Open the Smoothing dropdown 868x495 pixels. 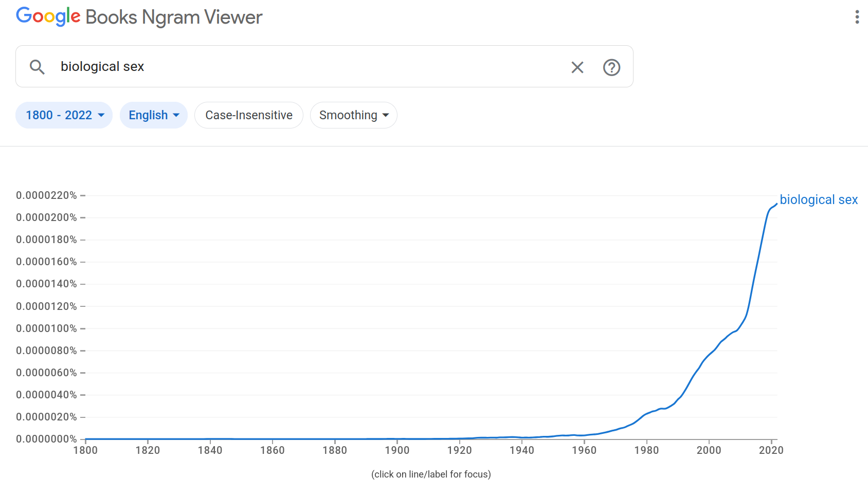354,115
